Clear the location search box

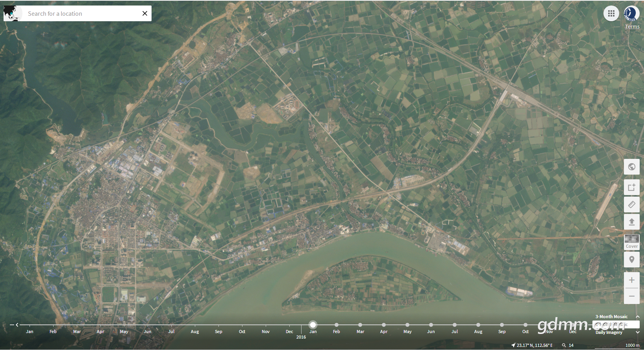pos(145,13)
